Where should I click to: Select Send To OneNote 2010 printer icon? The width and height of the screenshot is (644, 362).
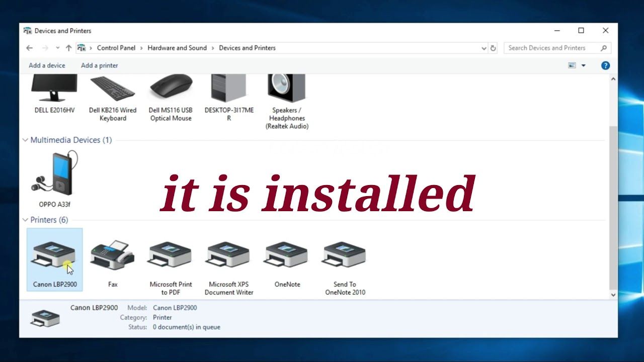click(345, 255)
